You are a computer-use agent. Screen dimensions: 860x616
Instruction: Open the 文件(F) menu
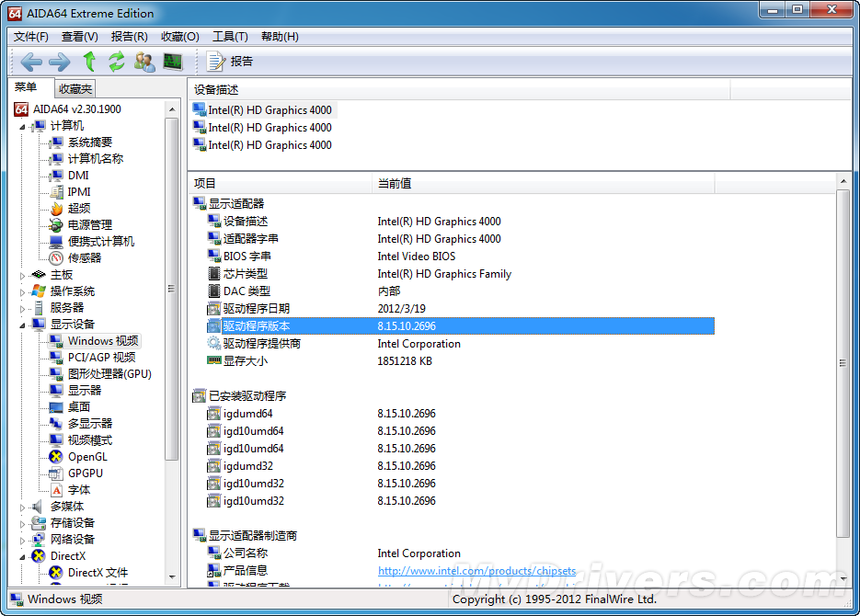(x=31, y=37)
